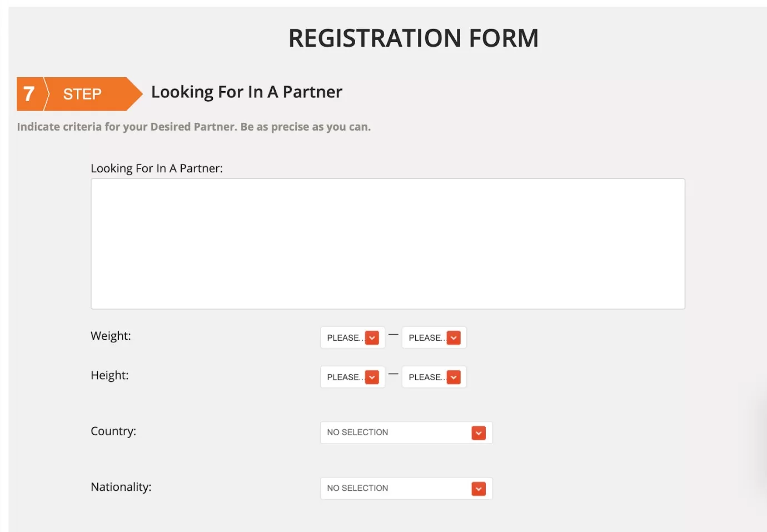Click the REGISTRATION FORM page title

coord(413,38)
